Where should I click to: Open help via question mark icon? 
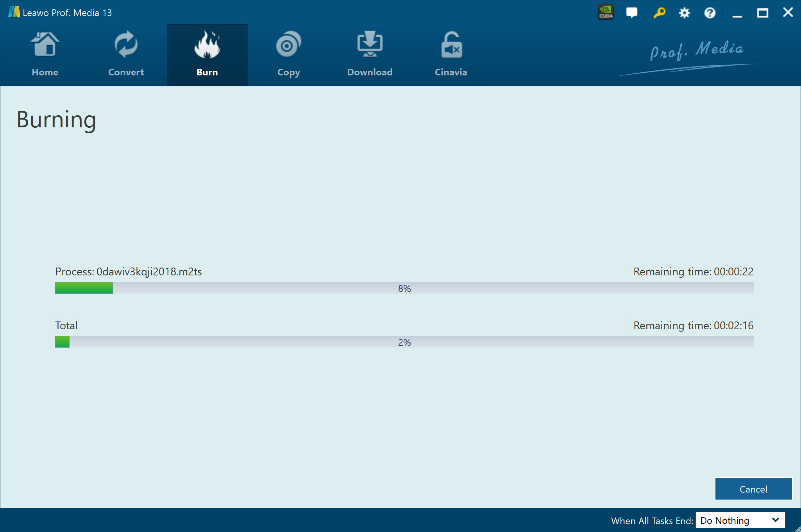pos(710,13)
